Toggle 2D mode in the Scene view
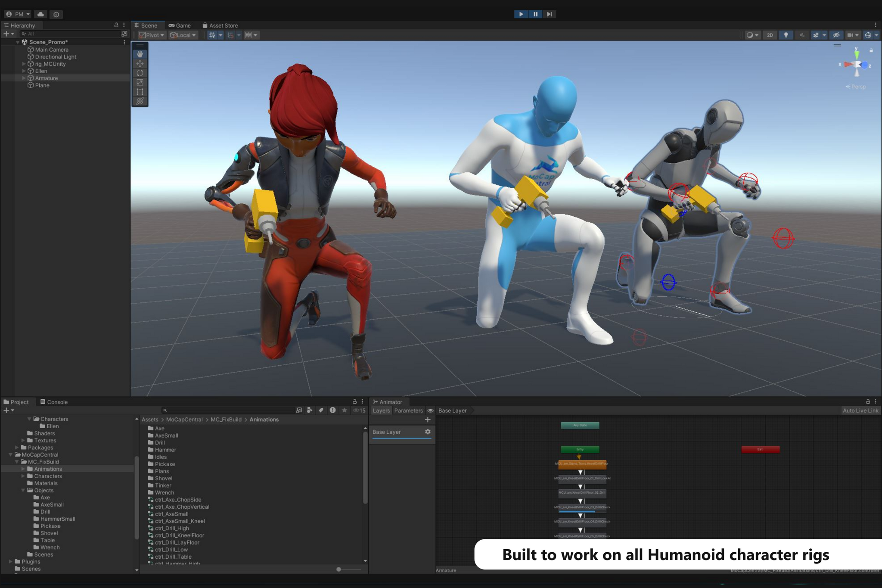Viewport: 882px width, 588px height. coord(770,35)
